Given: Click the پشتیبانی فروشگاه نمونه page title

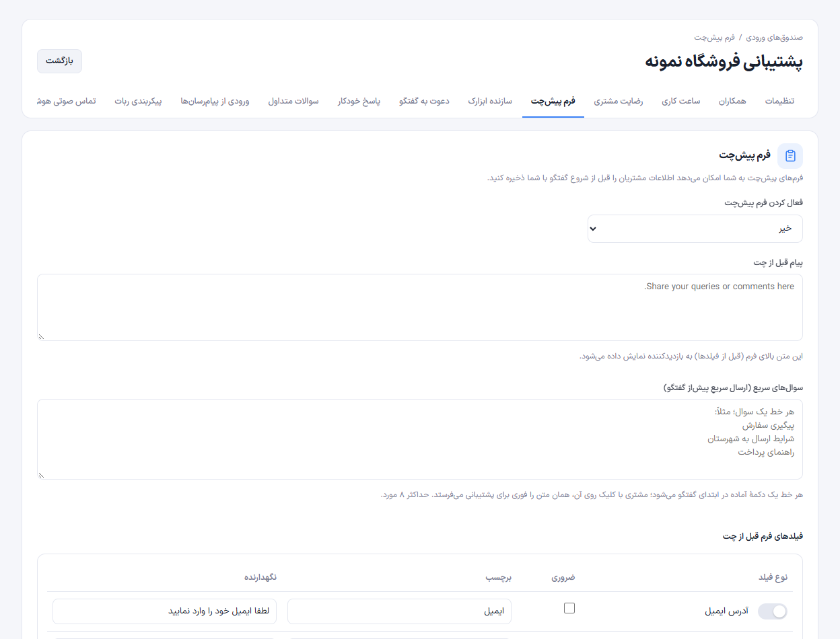Looking at the screenshot, I should click(x=724, y=62).
